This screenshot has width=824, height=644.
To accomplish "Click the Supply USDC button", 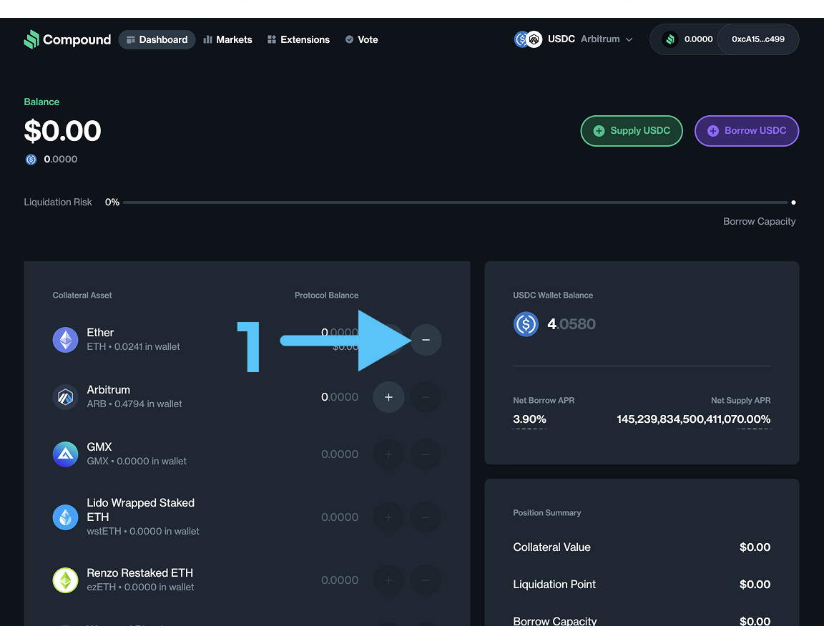I will tap(631, 131).
